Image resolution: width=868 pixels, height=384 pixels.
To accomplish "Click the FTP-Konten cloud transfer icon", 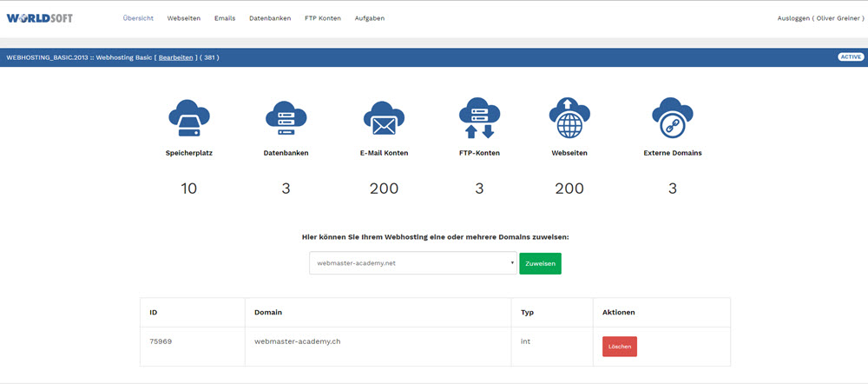I will (479, 118).
